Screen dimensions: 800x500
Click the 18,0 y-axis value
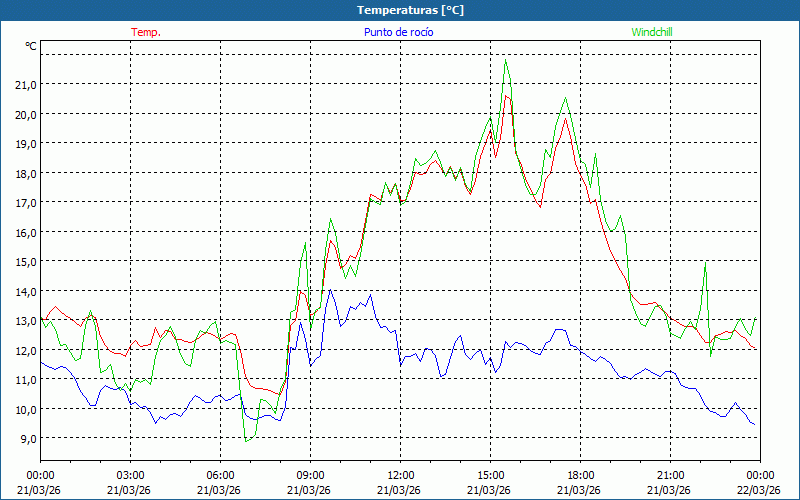pos(26,173)
